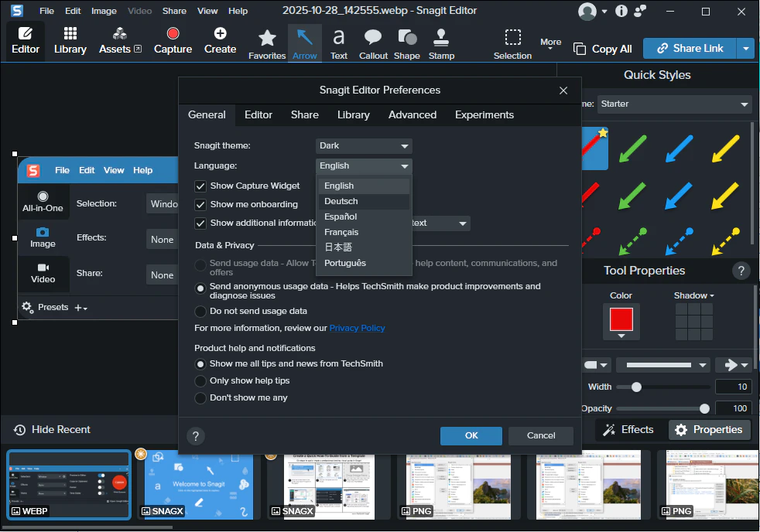Pick Deutsch from the language list

(341, 202)
